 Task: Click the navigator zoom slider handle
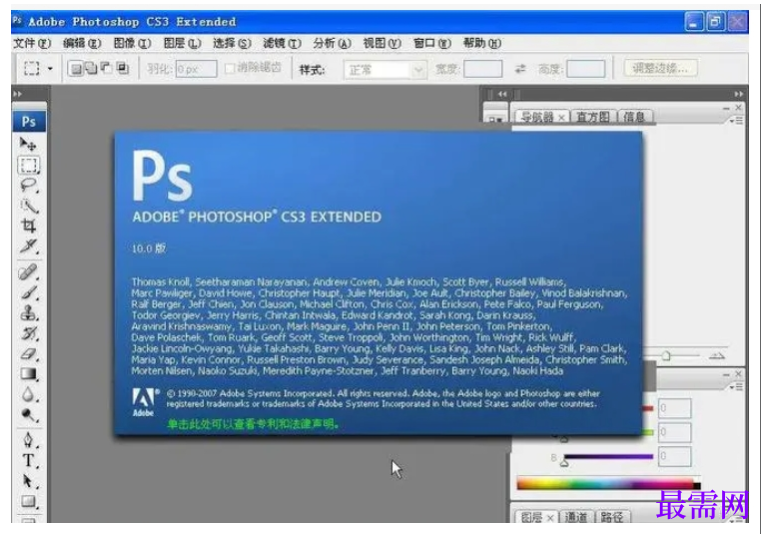point(666,356)
